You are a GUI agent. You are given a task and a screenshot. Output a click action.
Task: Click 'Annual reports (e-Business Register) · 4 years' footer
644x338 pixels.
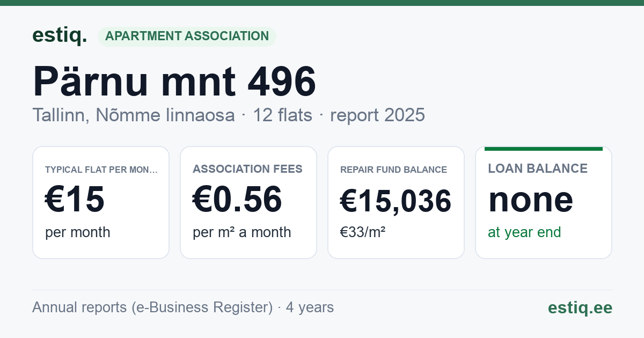(x=183, y=307)
